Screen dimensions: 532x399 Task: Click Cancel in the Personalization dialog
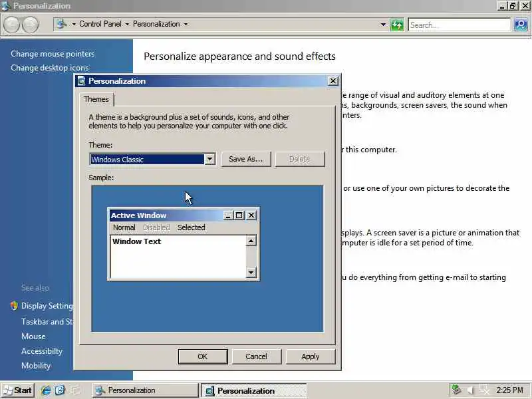click(x=256, y=356)
